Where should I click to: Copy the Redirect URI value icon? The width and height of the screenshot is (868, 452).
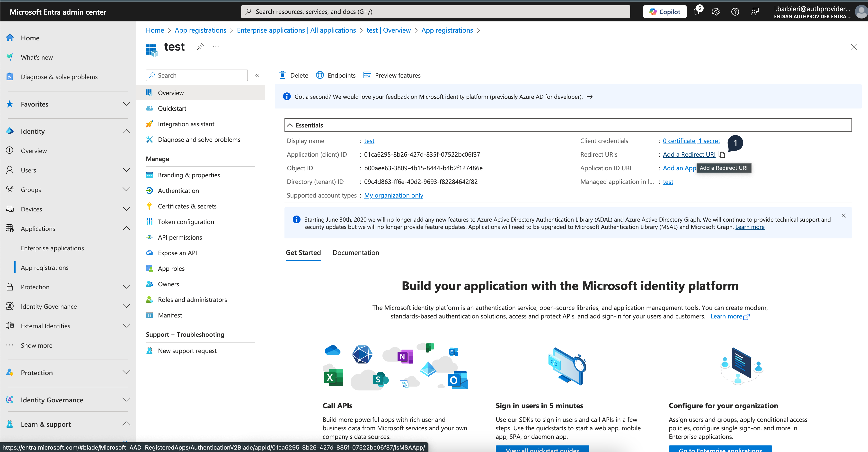click(721, 154)
